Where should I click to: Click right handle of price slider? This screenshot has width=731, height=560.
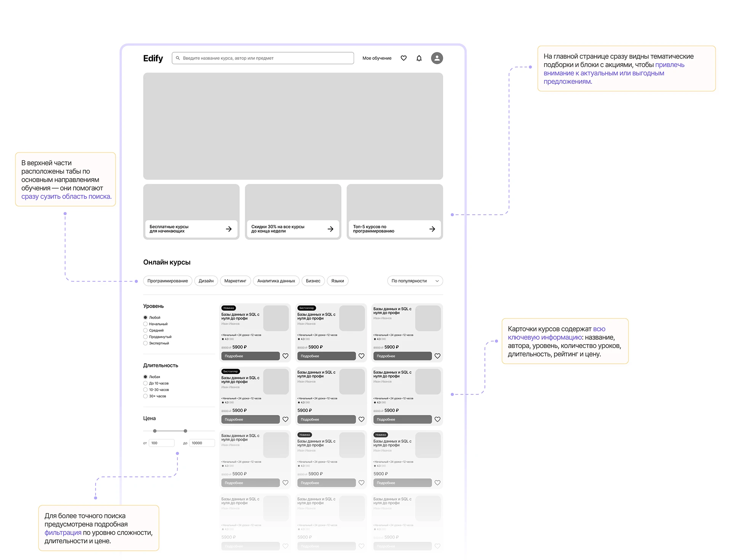tap(185, 431)
